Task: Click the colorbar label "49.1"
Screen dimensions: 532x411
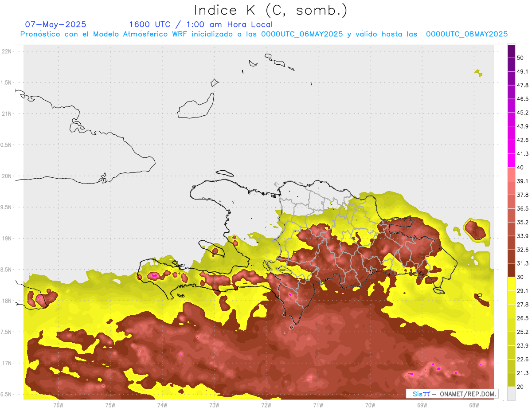Action: 523,72
